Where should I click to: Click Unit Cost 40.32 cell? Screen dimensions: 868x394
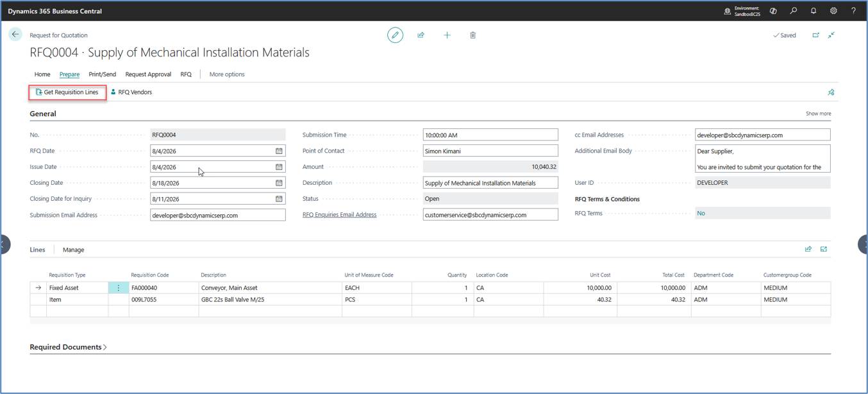(x=581, y=300)
